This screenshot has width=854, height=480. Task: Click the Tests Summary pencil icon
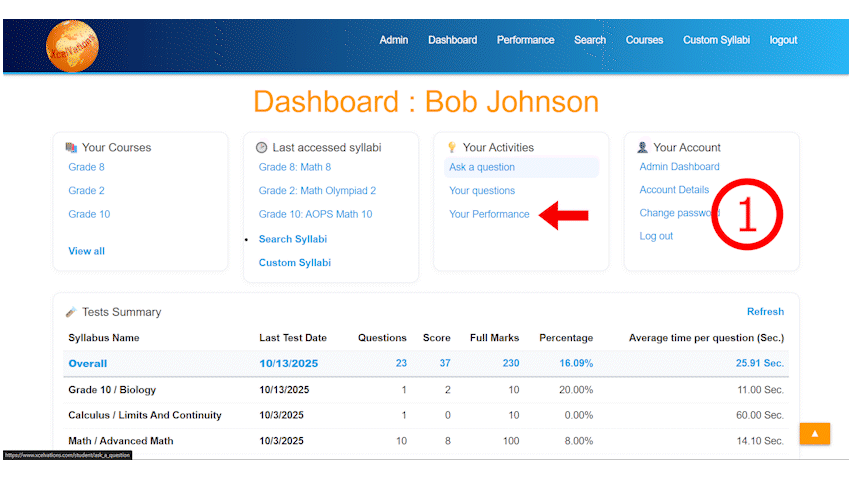pyautogui.click(x=71, y=312)
